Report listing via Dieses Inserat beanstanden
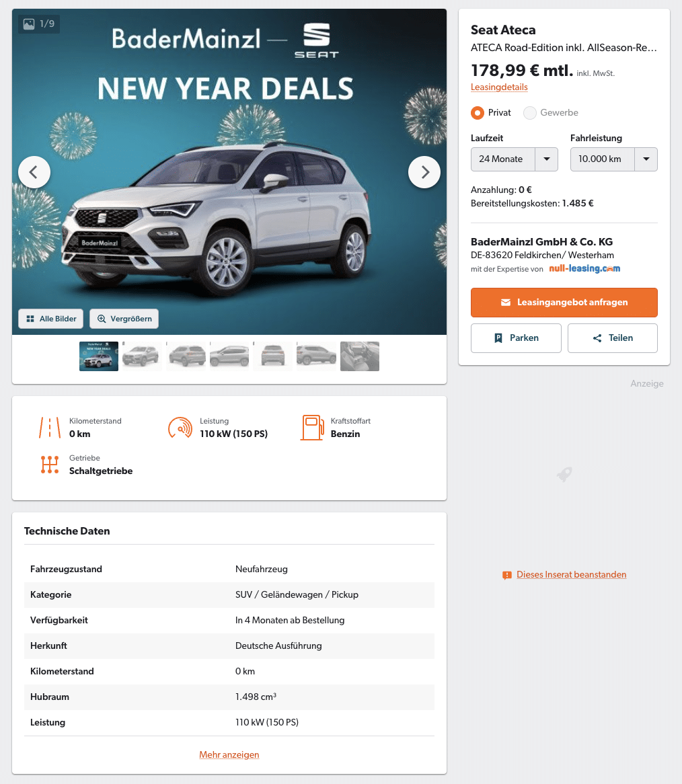The height and width of the screenshot is (784, 682). pos(571,574)
